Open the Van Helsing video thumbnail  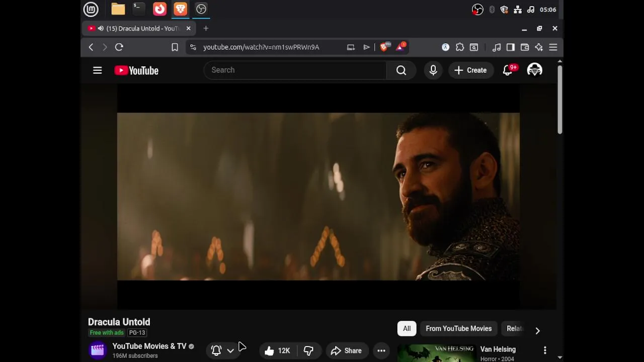point(436,353)
